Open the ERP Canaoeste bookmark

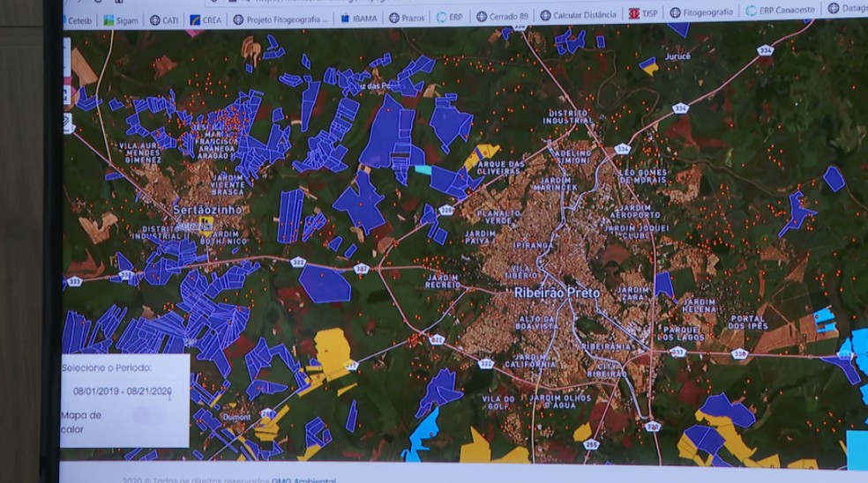tap(780, 10)
